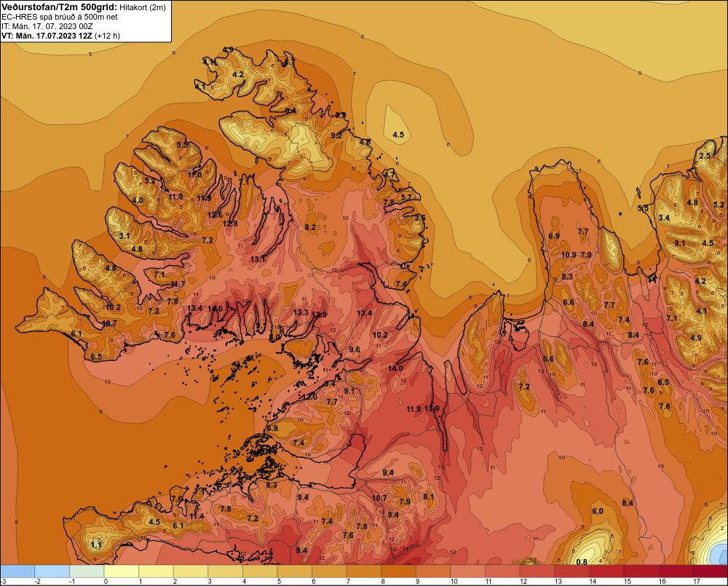The image size is (728, 586).
Task: Select the '13.3' temperature value
Action: pyautogui.click(x=301, y=312)
